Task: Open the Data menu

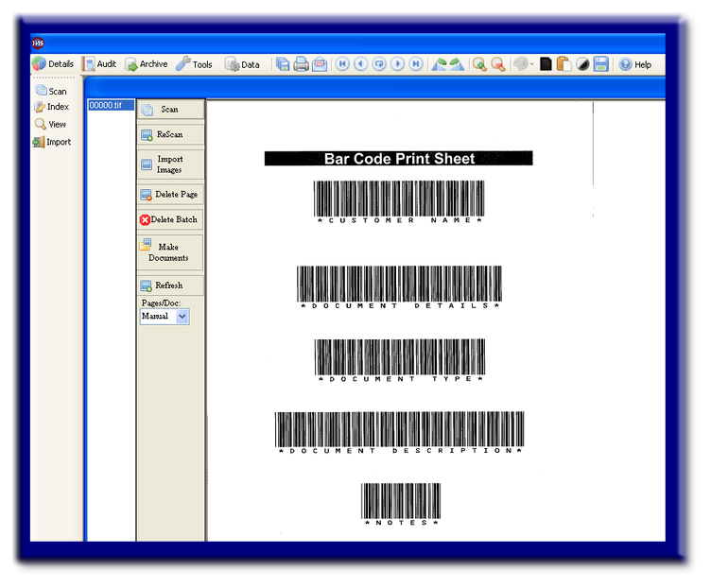Action: coord(243,64)
